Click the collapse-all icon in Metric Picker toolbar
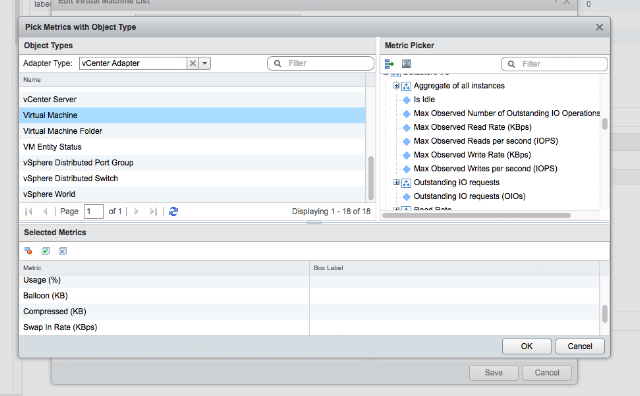Viewport: 640px width, 396px height. pyautogui.click(x=406, y=64)
